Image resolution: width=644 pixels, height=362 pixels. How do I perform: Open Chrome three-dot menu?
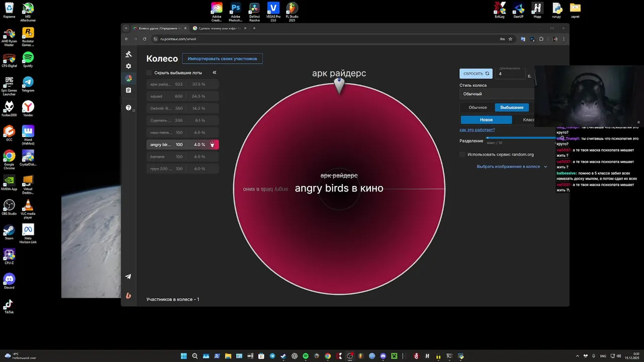point(563,39)
